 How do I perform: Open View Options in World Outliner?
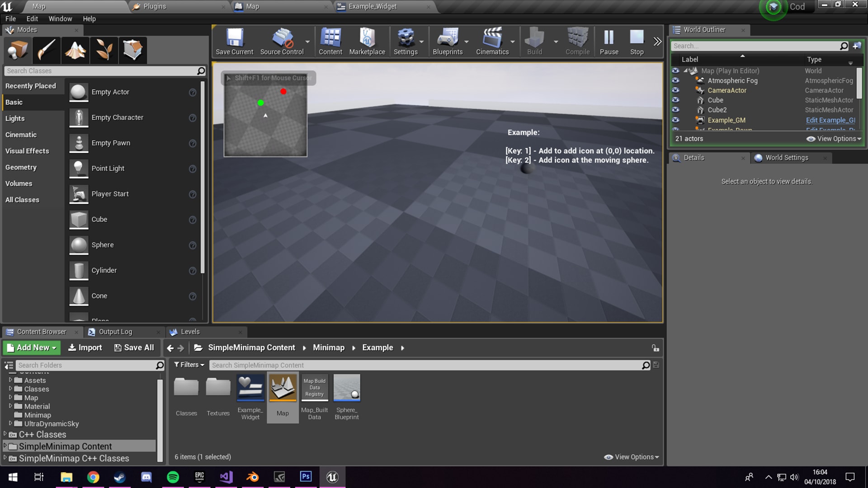[833, 139]
